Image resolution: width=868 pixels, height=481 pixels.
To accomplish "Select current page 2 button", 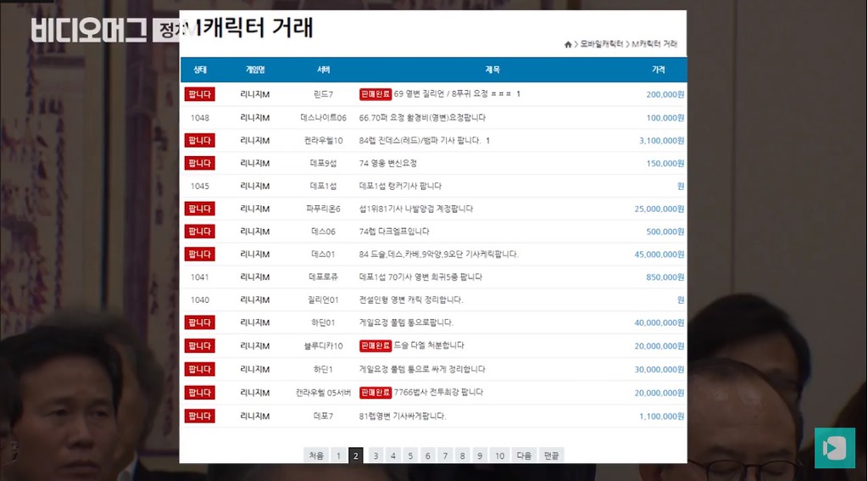I will [356, 456].
